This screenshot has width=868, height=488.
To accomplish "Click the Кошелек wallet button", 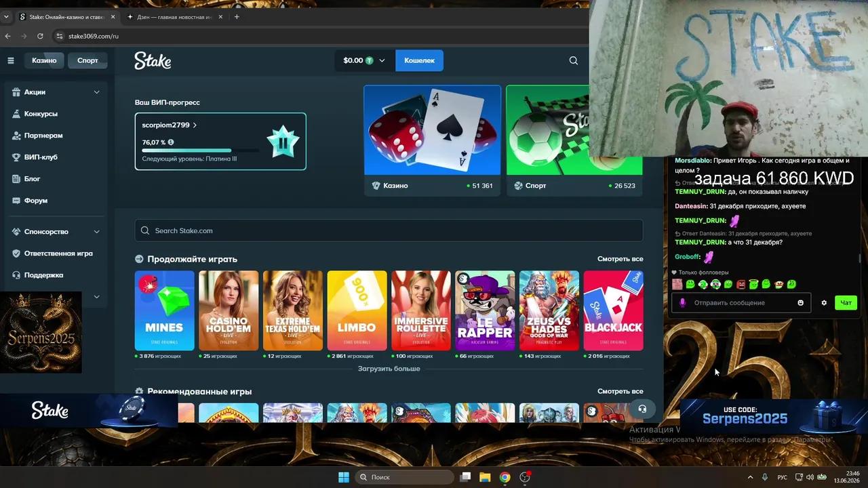I will [x=419, y=60].
